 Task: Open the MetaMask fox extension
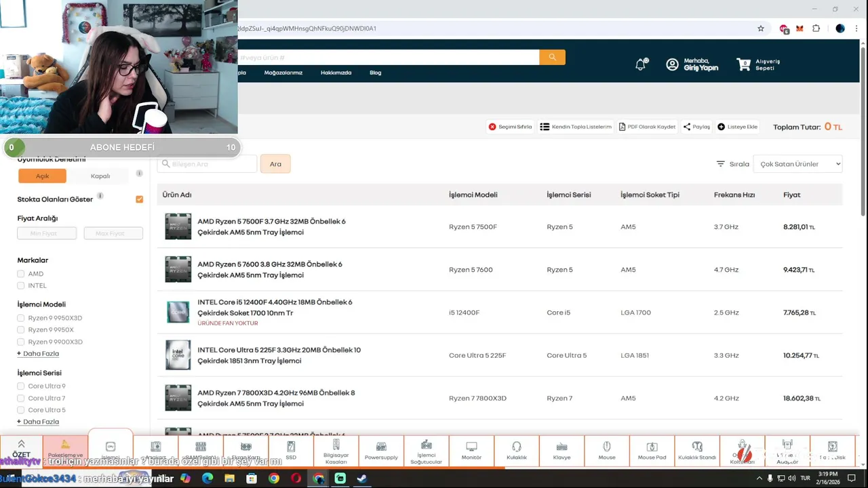[800, 28]
